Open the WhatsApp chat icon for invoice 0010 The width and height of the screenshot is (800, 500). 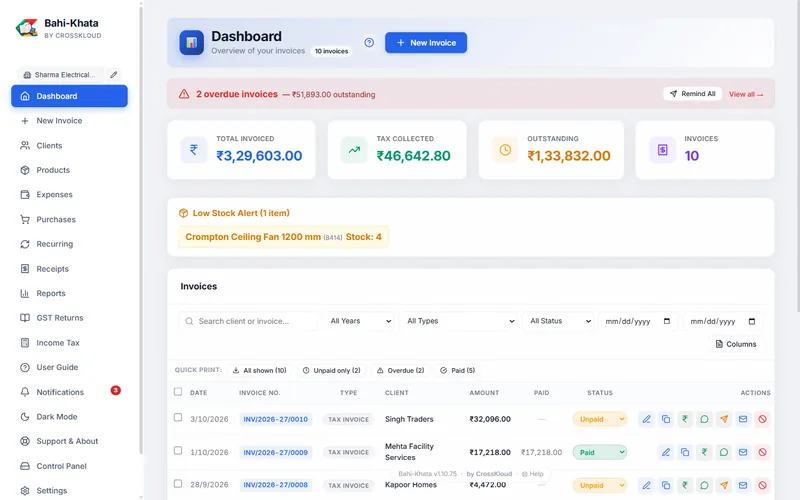pos(704,419)
